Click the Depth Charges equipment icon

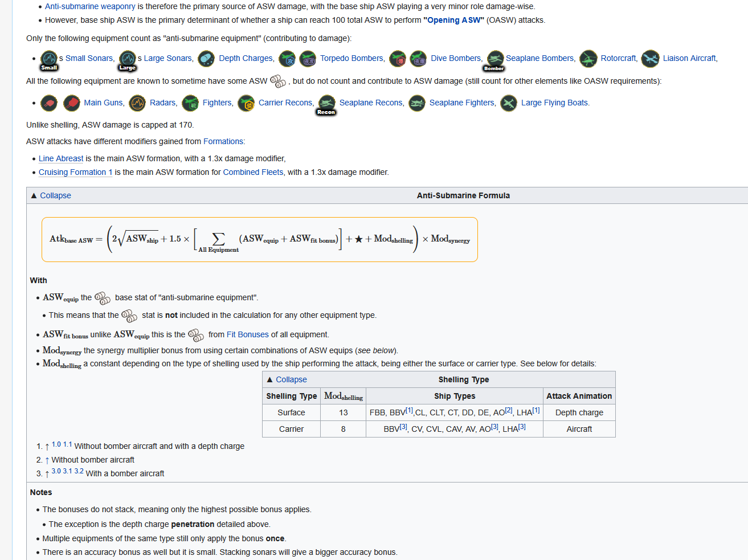206,58
